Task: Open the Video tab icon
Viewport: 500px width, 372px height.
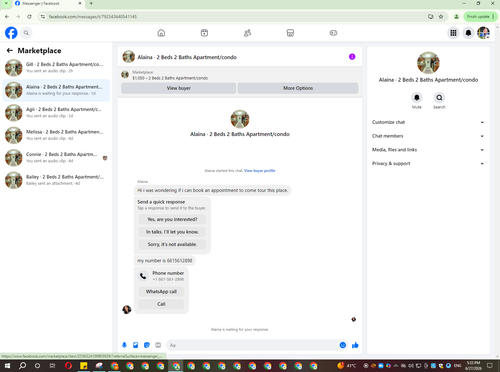Action: [204, 33]
